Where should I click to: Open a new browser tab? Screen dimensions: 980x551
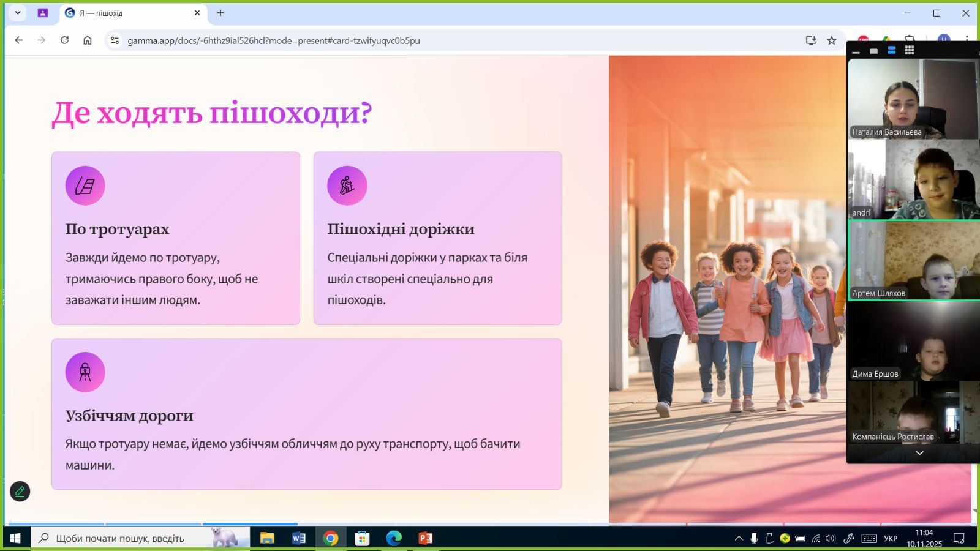221,13
